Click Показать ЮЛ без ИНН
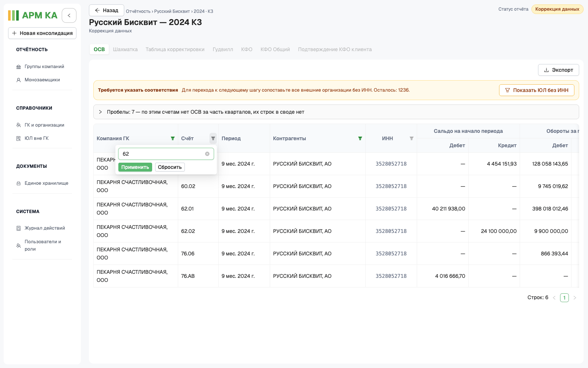588x368 pixels. click(x=537, y=90)
